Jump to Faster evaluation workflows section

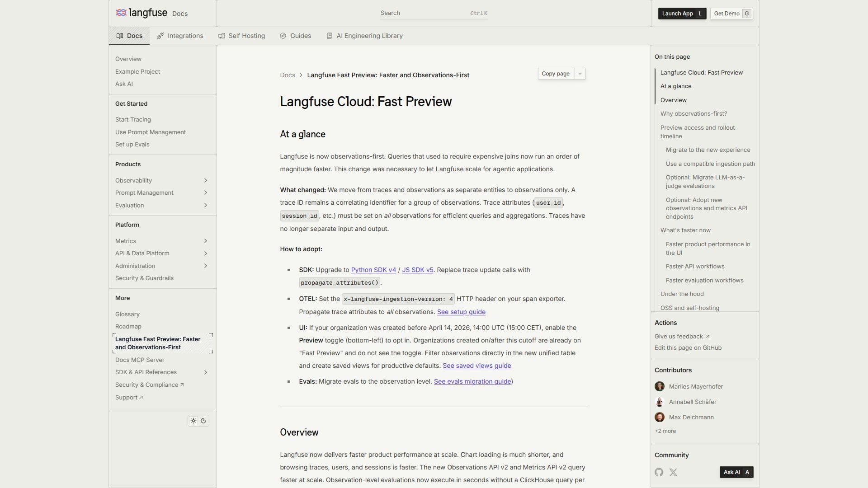coord(704,281)
